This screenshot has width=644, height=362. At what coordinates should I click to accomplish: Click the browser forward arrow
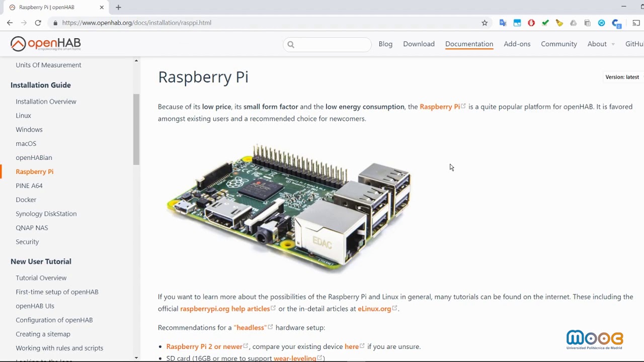(24, 23)
